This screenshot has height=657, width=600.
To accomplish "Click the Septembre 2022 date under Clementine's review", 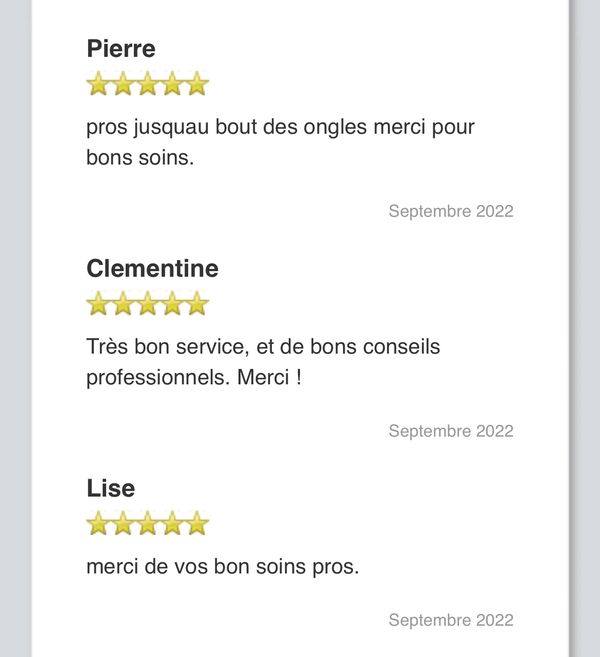I will click(x=451, y=431).
